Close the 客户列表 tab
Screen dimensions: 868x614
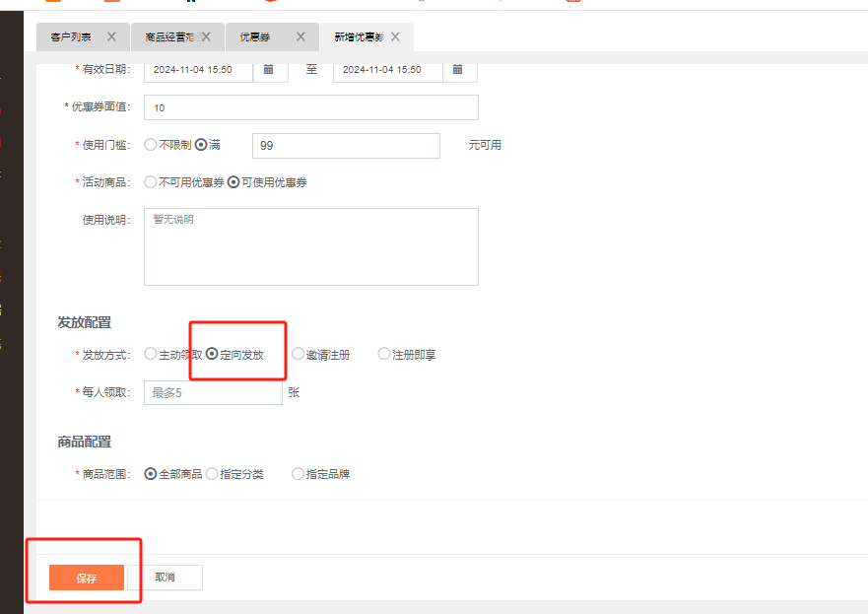tap(111, 36)
